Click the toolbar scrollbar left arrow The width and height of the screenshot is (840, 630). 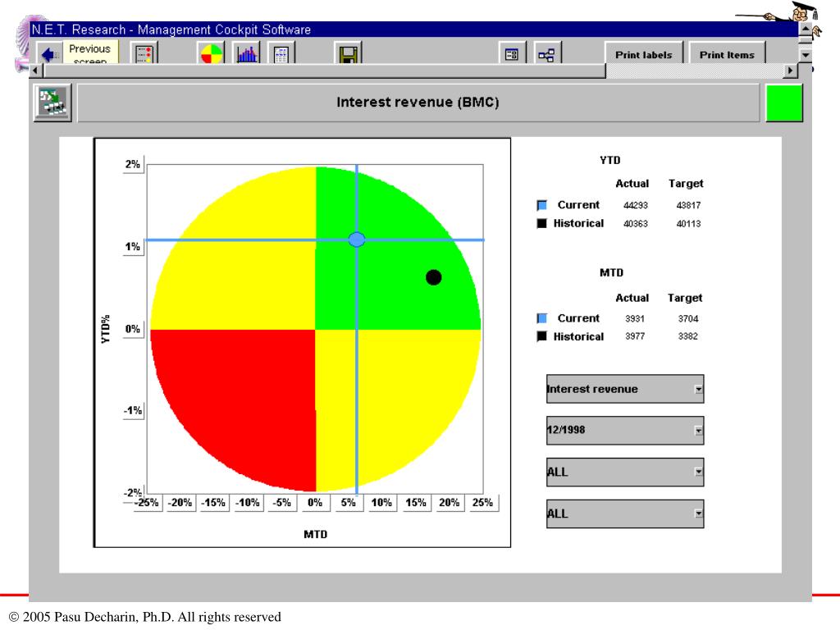(35, 71)
